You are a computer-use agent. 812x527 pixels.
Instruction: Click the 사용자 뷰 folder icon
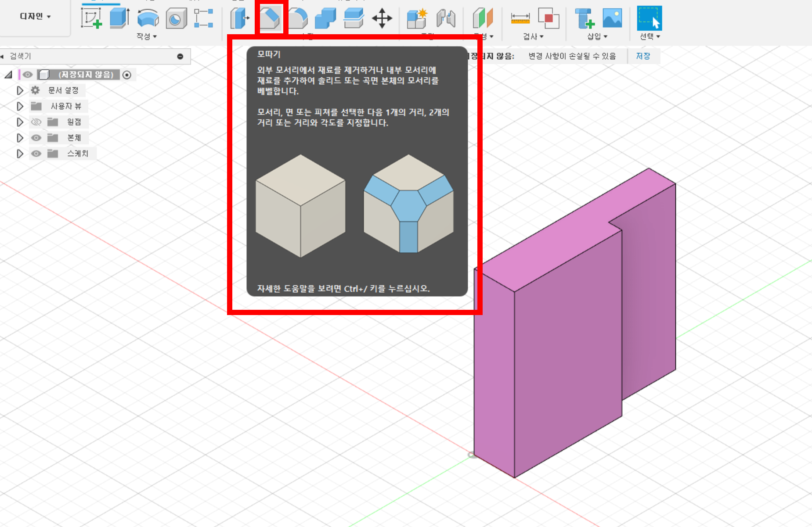click(36, 106)
